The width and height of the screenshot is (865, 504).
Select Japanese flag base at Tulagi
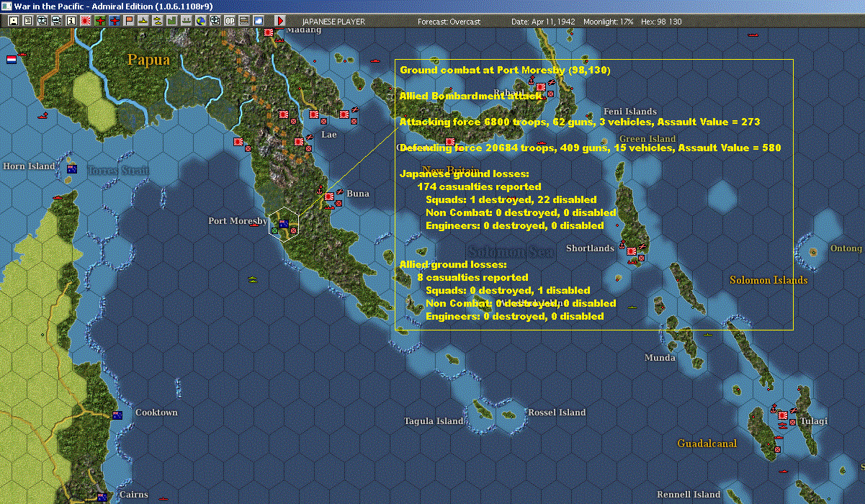[x=783, y=415]
